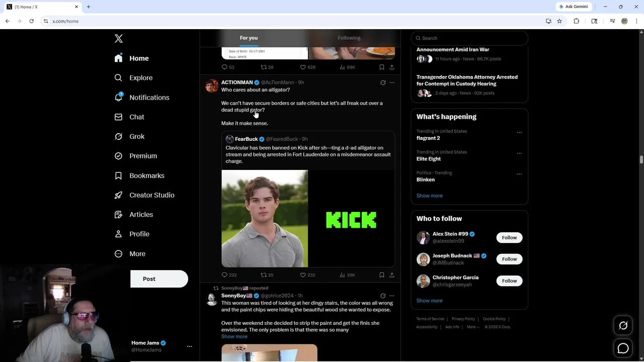Open the quoted FearBuck post text
This screenshot has width=644, height=362.
tap(308, 154)
